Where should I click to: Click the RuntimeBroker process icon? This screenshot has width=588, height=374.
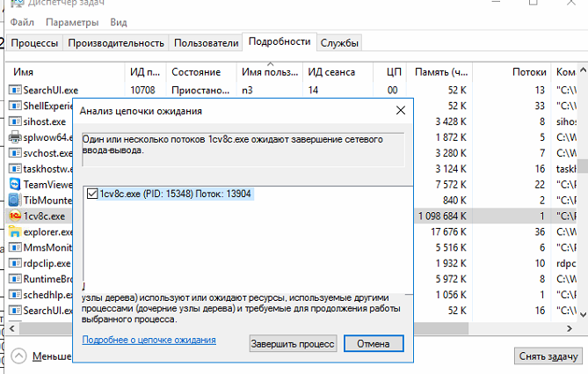(x=15, y=279)
